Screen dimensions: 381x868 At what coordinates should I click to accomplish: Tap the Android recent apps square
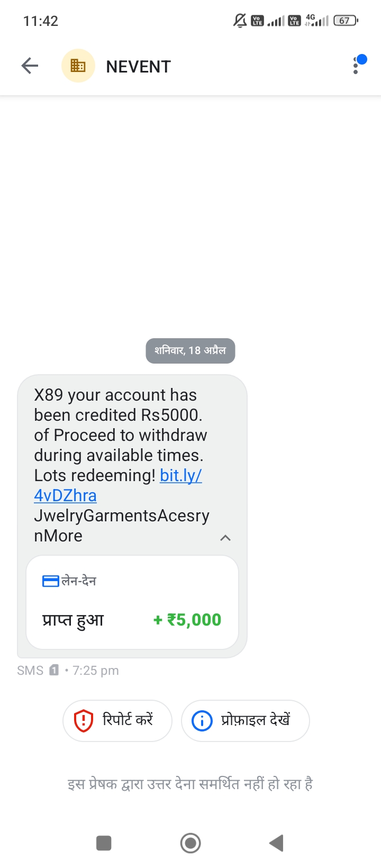click(104, 843)
